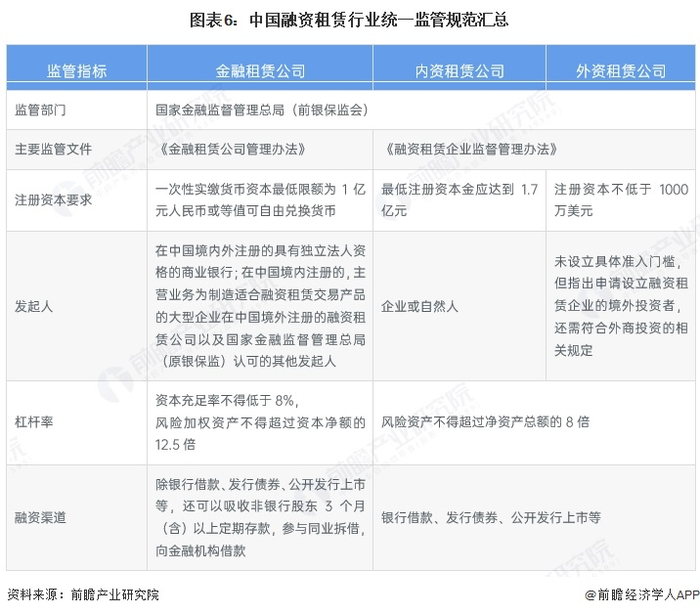Viewport: 700px width, 615px height.
Task: Click the chart title 图表6
Action: pos(349,21)
